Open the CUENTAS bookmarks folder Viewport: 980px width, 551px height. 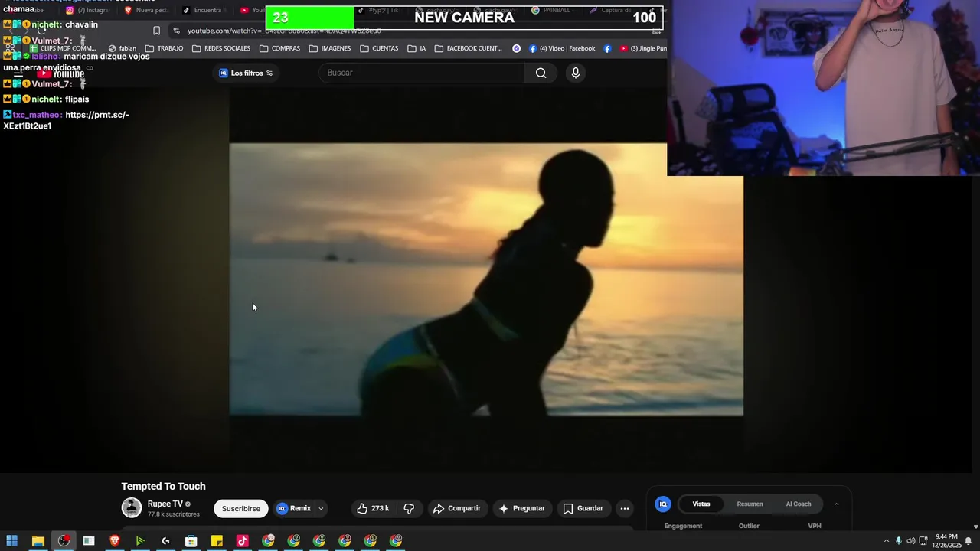click(379, 48)
